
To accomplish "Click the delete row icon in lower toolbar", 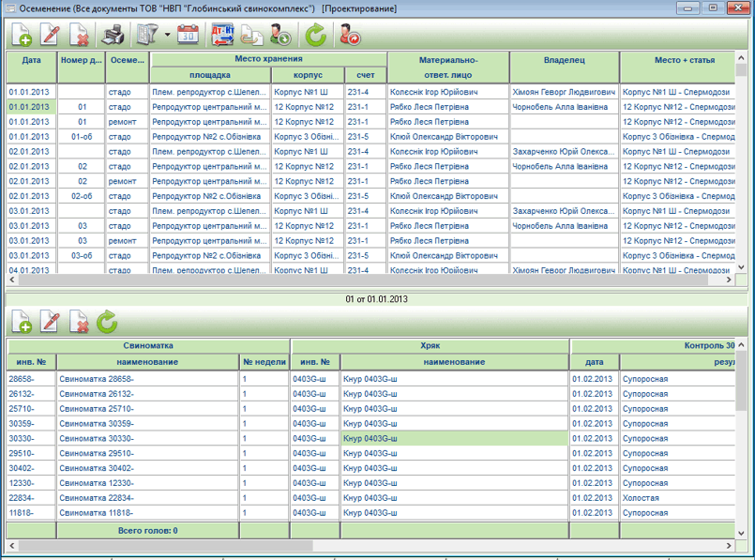I will click(81, 322).
